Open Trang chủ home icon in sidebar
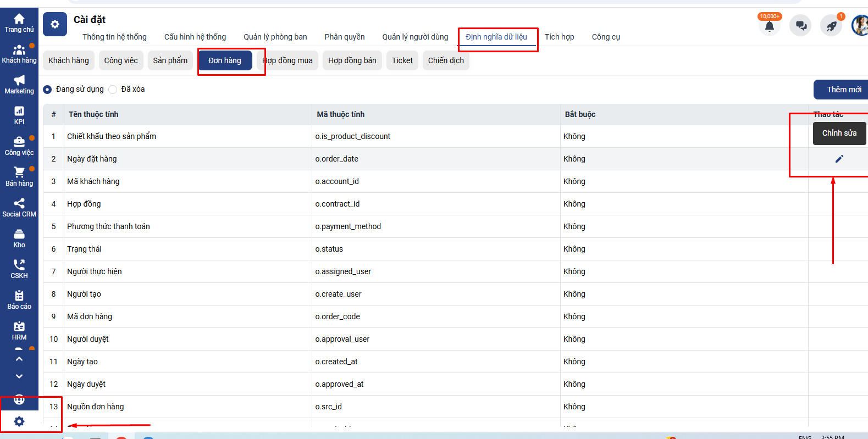This screenshot has width=868, height=439. click(x=19, y=23)
